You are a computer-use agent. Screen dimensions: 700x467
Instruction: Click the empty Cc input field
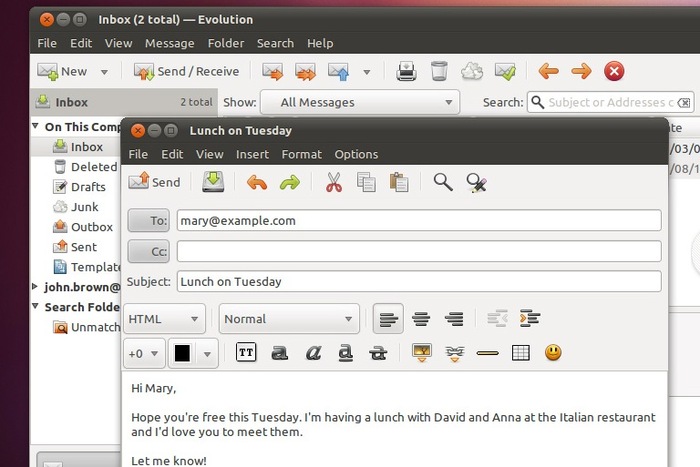click(x=419, y=251)
